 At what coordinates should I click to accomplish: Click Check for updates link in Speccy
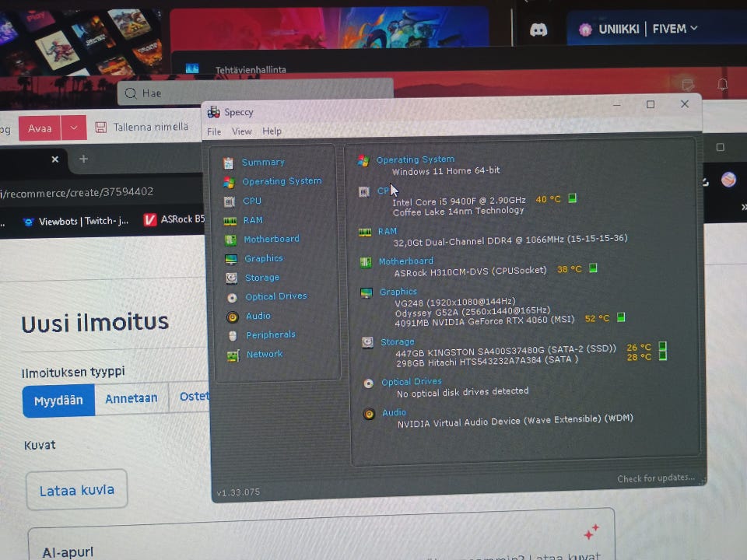click(655, 478)
